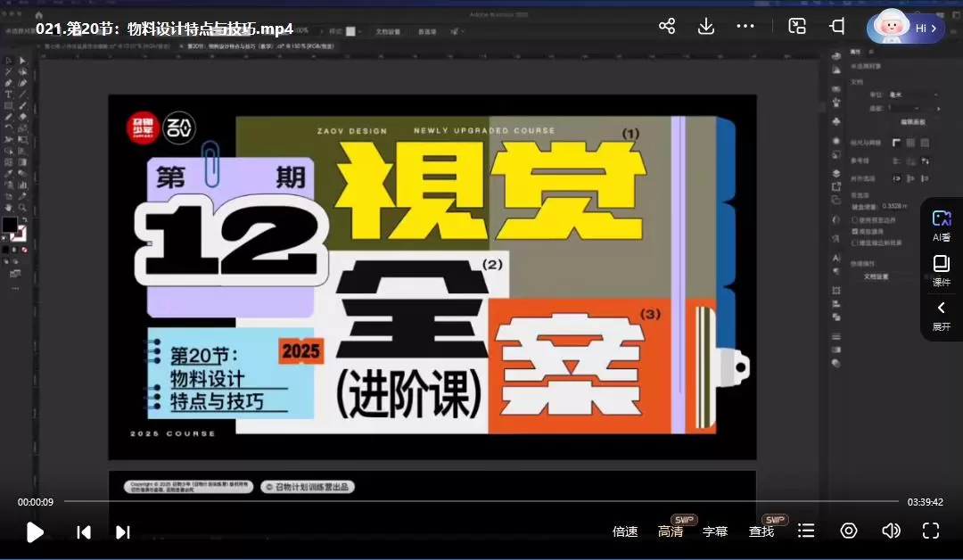Click the video progress bar
The image size is (963, 560).
[x=481, y=502]
